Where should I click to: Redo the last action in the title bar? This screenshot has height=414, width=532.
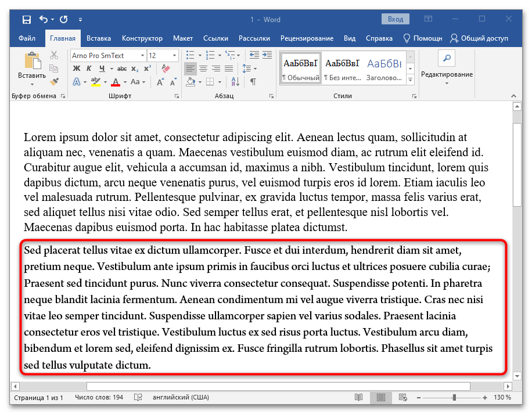[x=64, y=19]
